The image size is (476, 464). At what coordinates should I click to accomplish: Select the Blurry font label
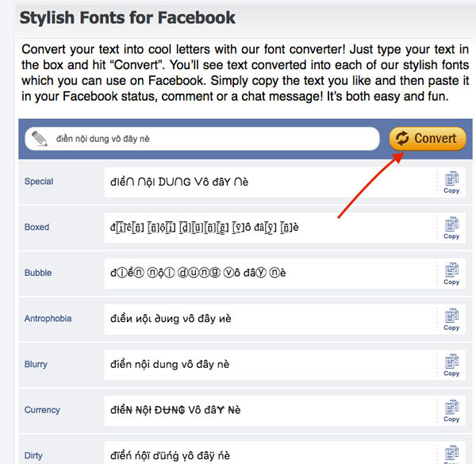click(x=36, y=364)
